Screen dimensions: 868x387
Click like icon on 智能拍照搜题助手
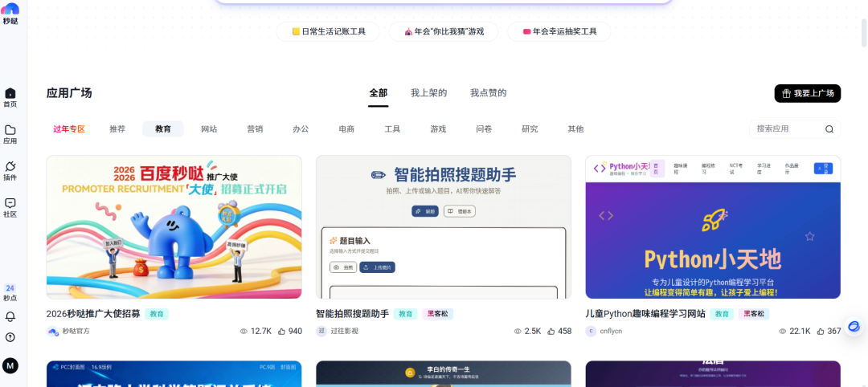[x=551, y=331]
